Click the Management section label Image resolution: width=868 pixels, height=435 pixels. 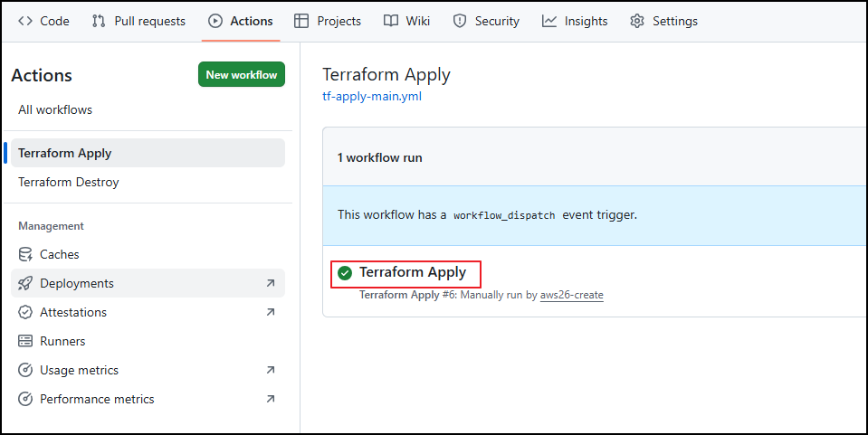51,226
